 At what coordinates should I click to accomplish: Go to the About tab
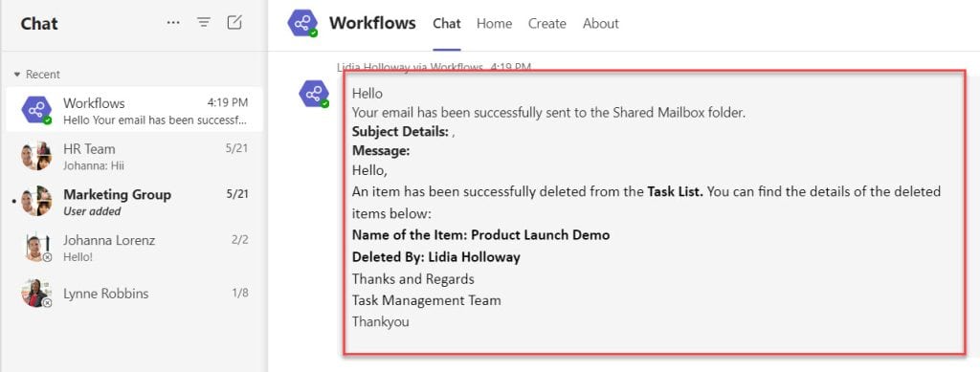(601, 24)
